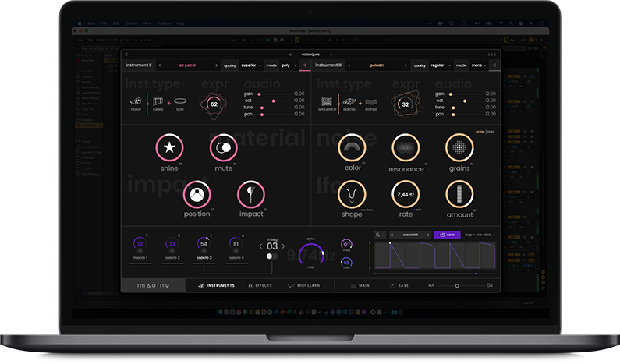Click the Main button in bottom bar

(359, 286)
